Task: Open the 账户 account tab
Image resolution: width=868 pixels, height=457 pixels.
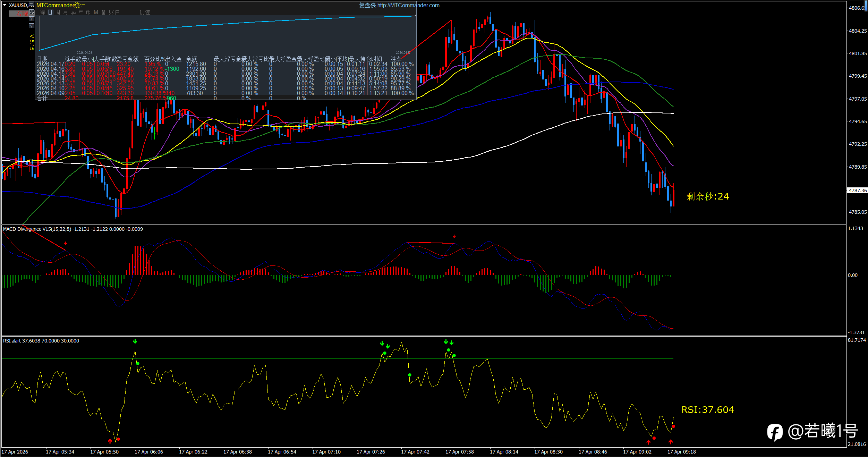Action: pos(114,12)
